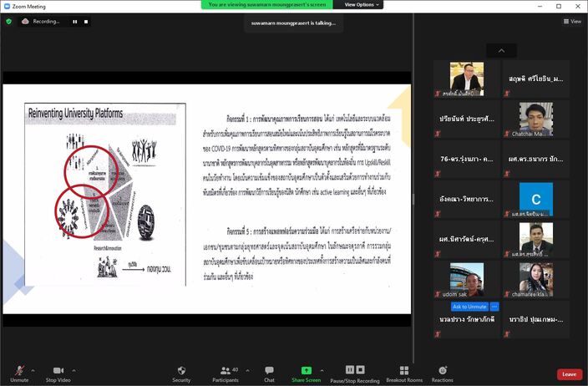Select top-left man in suit video tile
The height and width of the screenshot is (386, 588).
click(467, 79)
